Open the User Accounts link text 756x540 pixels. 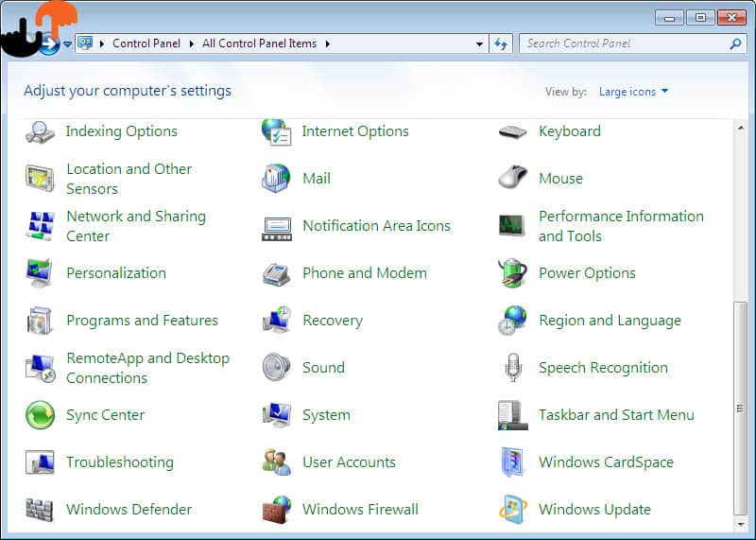[349, 462]
